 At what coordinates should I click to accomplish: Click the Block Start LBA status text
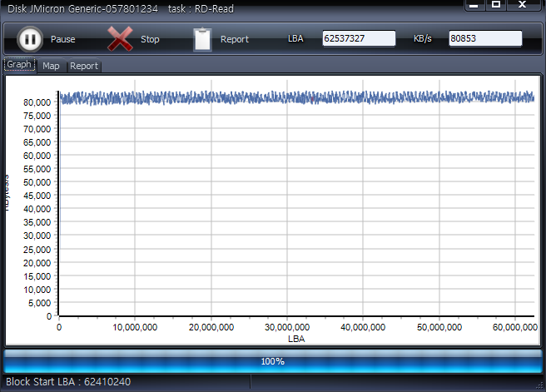coord(68,381)
